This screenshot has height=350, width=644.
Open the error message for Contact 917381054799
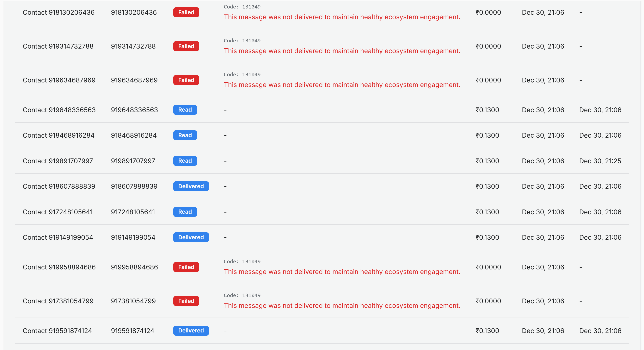click(342, 305)
